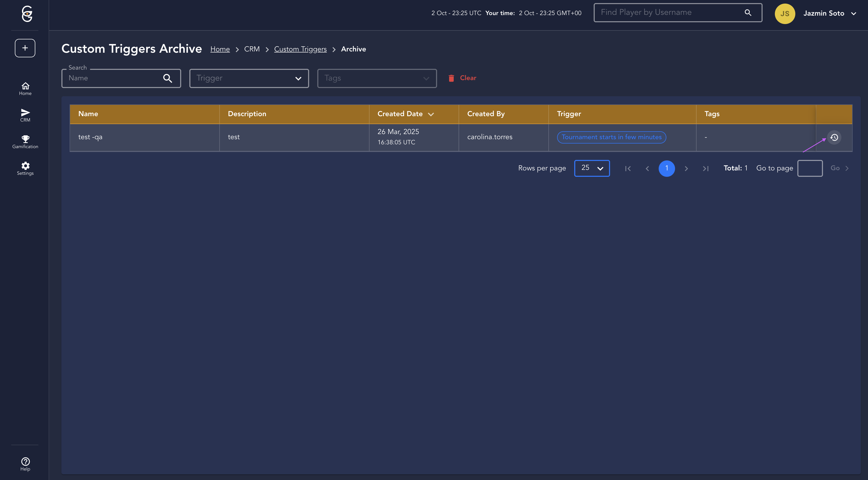868x480 pixels.
Task: Click the plus create button in sidebar
Action: 25,48
